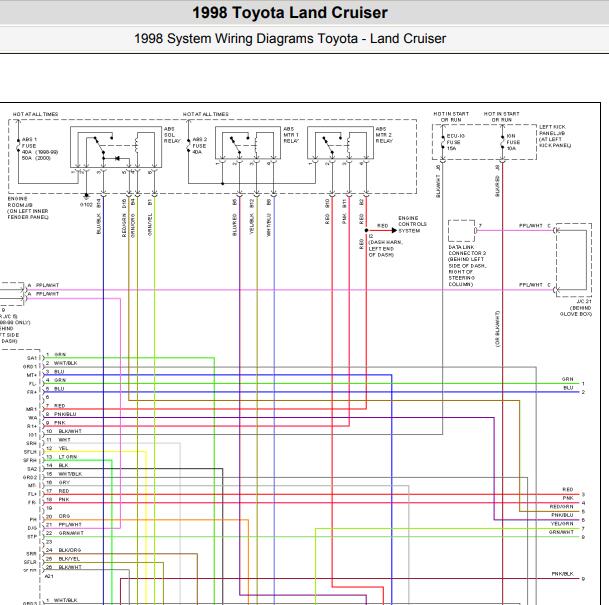
Task: Click the vertical '(OR BLK/WHT)' note
Action: pyautogui.click(x=498, y=329)
